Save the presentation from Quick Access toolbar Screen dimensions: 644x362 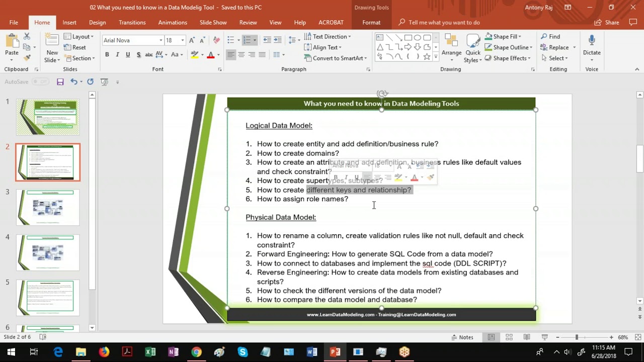click(60, 81)
